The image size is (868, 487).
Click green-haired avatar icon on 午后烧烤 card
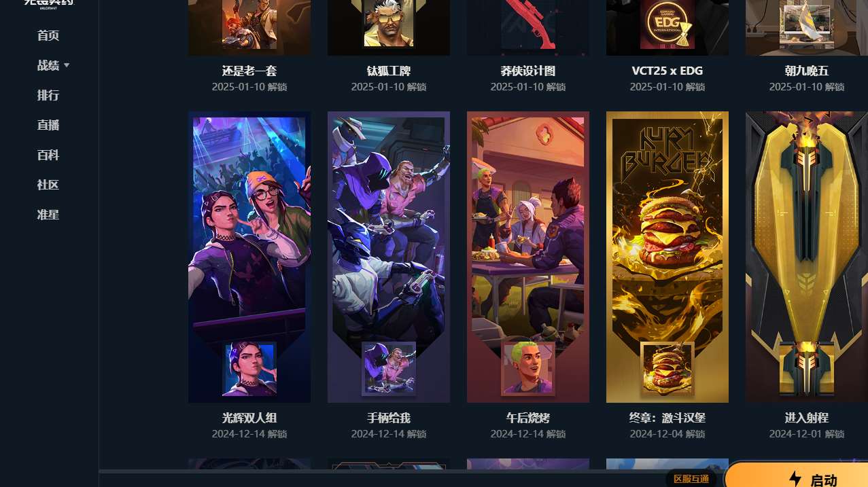528,369
